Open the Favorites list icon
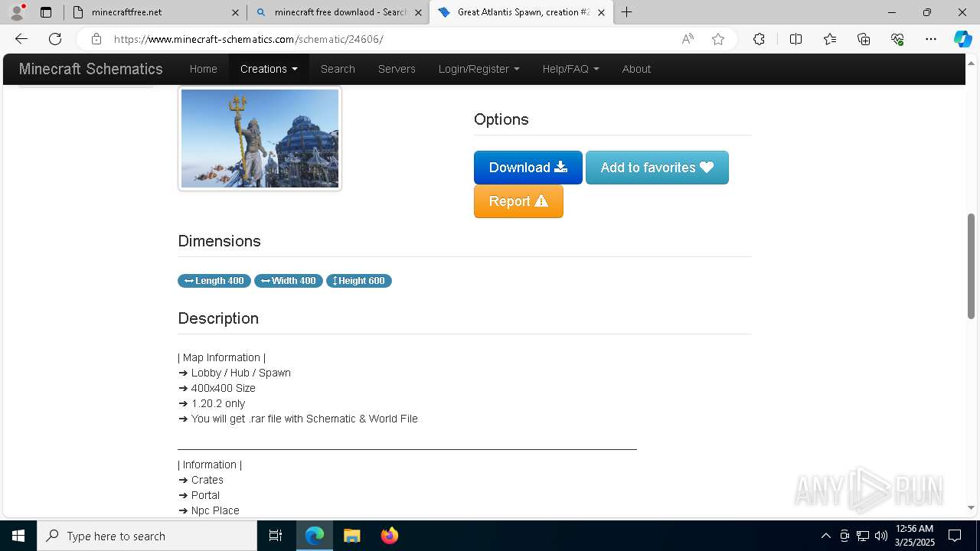This screenshot has width=980, height=551. pyautogui.click(x=830, y=39)
